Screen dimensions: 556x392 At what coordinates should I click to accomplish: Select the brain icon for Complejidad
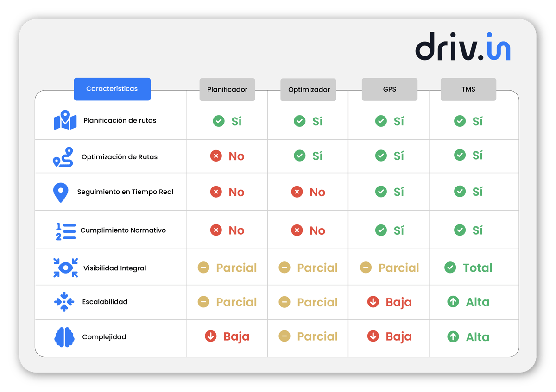click(66, 337)
